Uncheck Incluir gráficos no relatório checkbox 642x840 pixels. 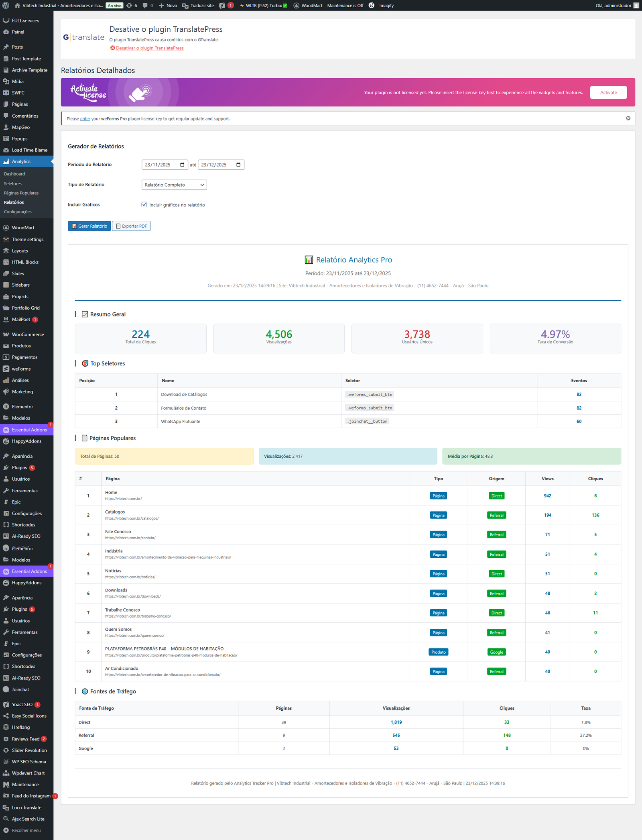[x=144, y=205]
